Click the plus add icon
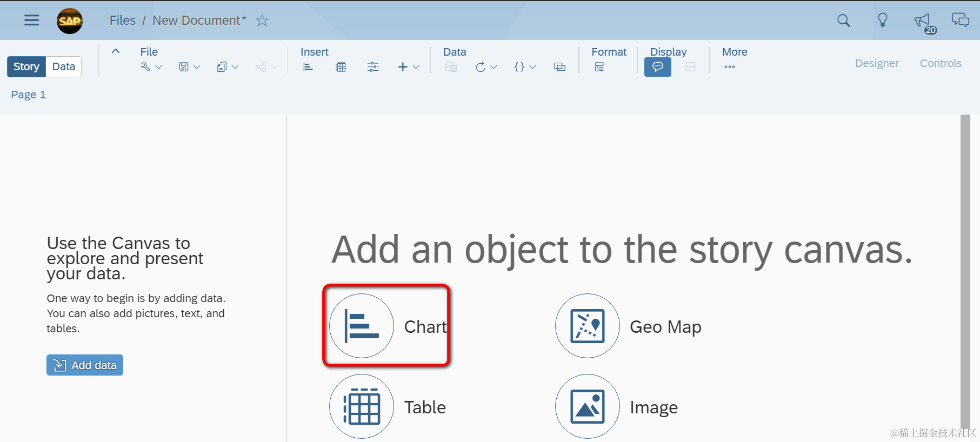 click(x=403, y=67)
